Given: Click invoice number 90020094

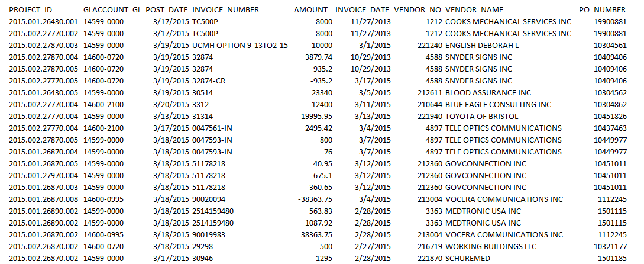Looking at the screenshot, I should (209, 199).
